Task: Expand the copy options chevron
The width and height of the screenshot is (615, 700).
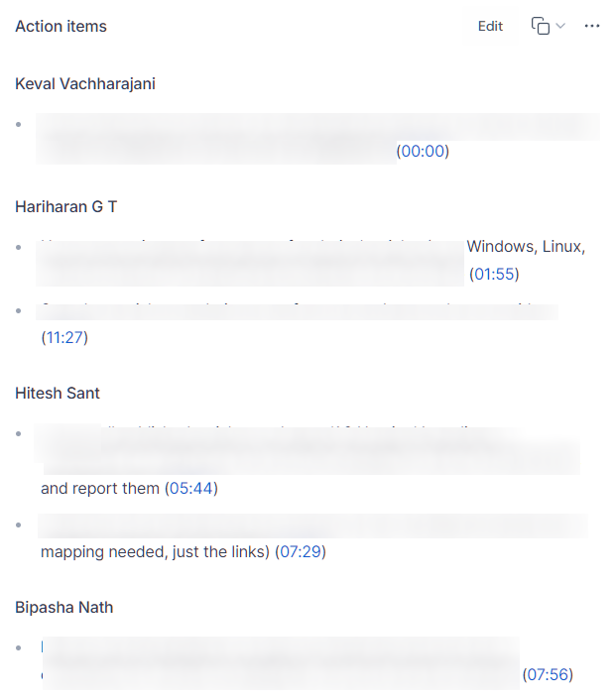Action: click(560, 26)
